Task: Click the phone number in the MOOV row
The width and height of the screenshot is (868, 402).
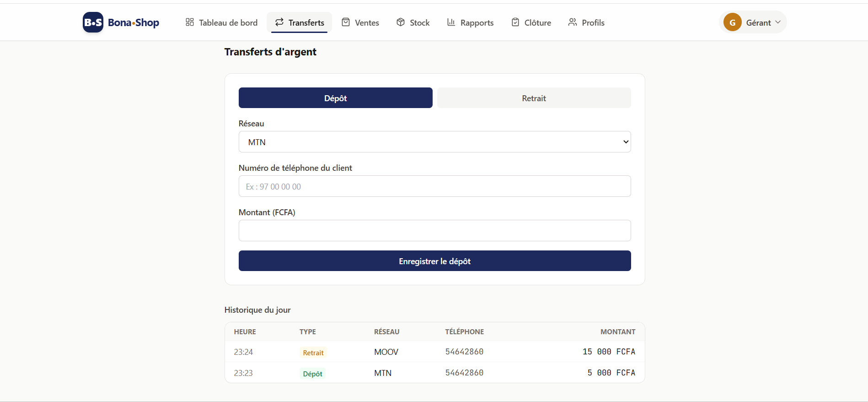Action: click(465, 352)
